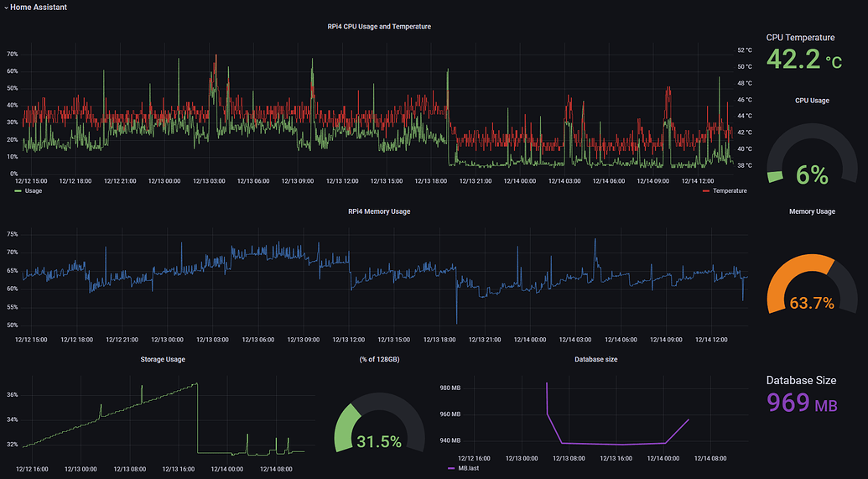Screen dimensions: 868x479
Task: Toggle the MB.last series in legend
Action: 466,468
